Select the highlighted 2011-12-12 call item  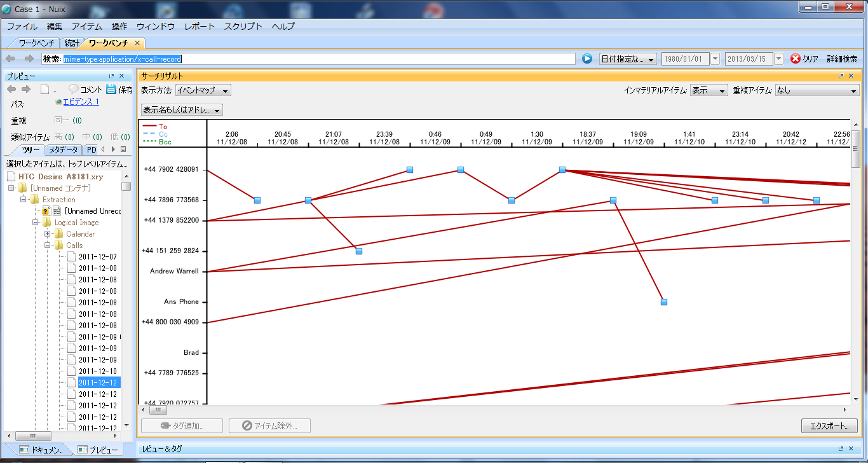(98, 383)
